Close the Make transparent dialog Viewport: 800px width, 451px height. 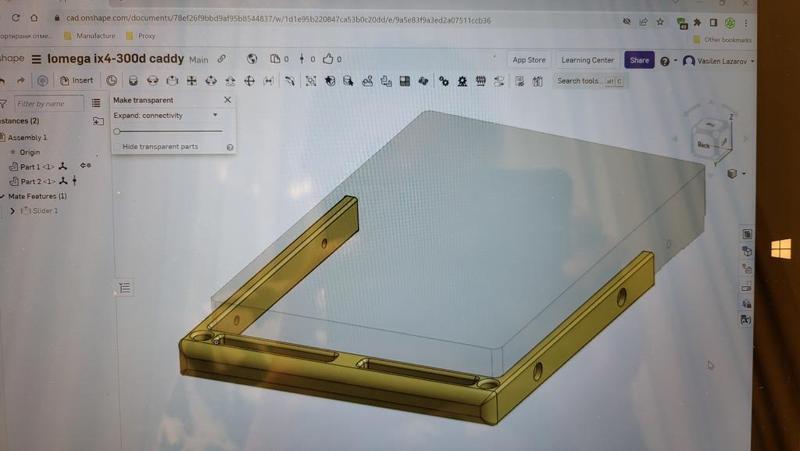228,100
